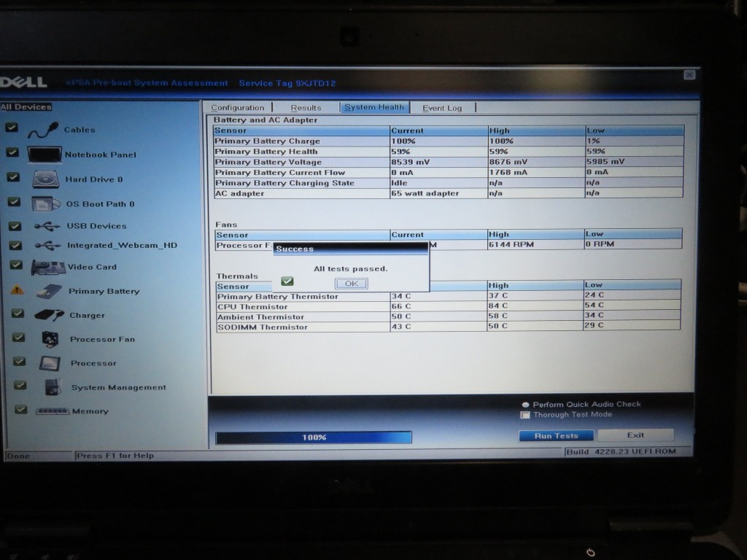This screenshot has width=747, height=560.
Task: Uncheck the Cables test checkbox
Action: tap(12, 128)
